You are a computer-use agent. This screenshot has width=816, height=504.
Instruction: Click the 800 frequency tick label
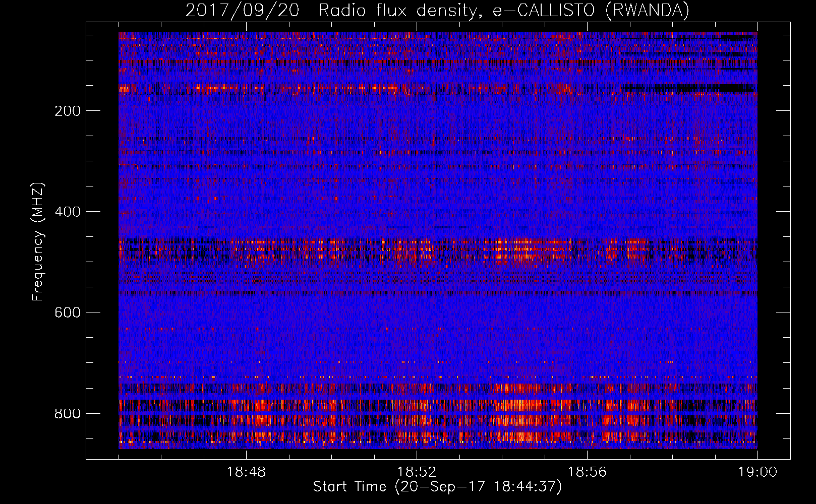(67, 414)
